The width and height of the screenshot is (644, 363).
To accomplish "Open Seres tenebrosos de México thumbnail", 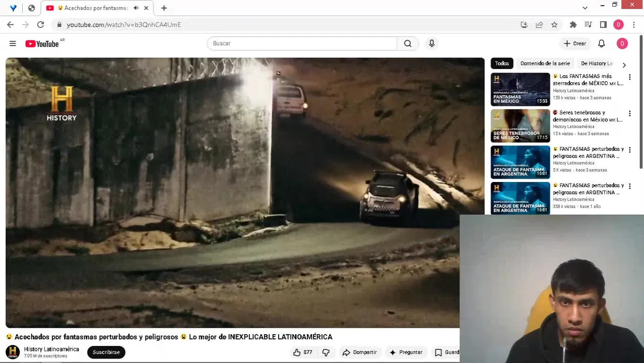I will coord(521,126).
